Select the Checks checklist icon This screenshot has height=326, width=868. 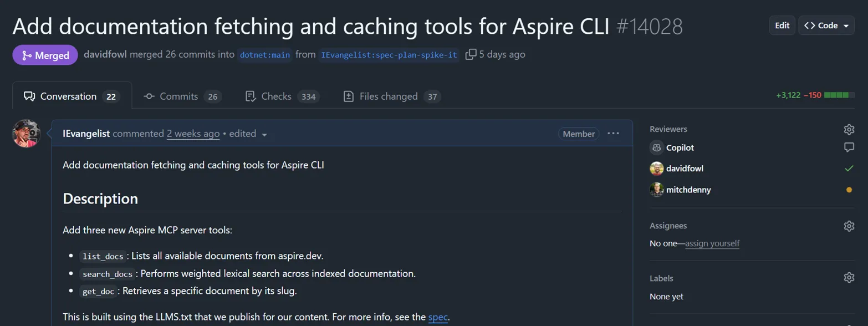[x=251, y=96]
